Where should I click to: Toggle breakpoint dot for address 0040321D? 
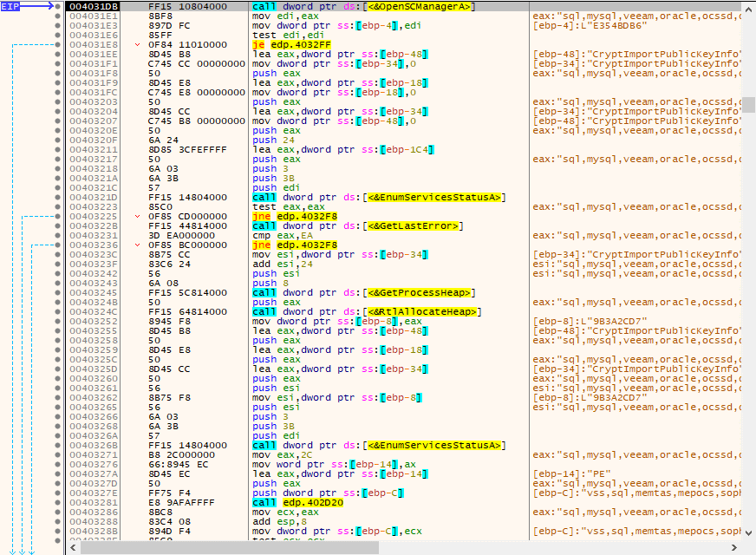click(x=58, y=197)
